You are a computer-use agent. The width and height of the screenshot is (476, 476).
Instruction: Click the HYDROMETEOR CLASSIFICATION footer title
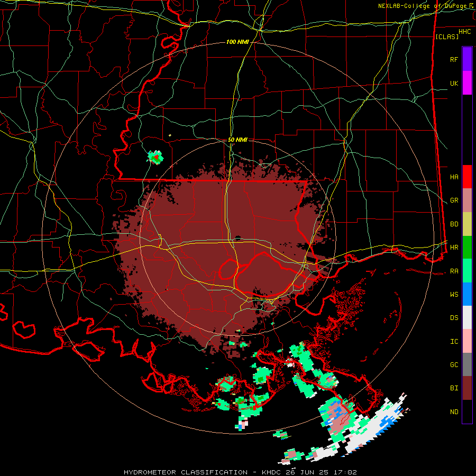point(186,472)
